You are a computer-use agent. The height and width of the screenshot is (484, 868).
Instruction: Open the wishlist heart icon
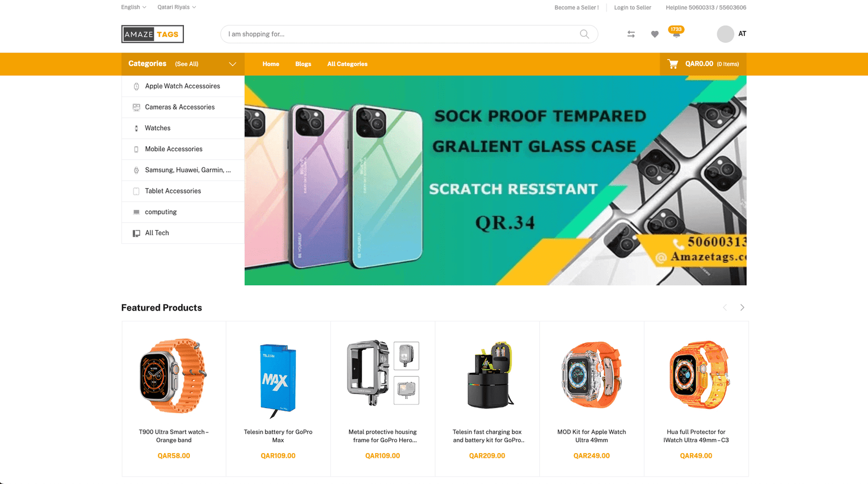[655, 34]
